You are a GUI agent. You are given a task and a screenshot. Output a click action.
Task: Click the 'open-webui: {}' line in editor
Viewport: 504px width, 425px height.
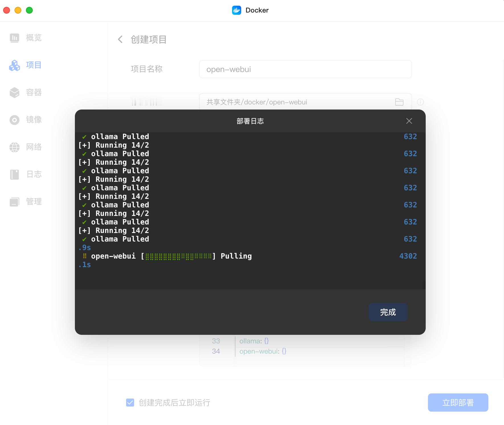pos(263,351)
